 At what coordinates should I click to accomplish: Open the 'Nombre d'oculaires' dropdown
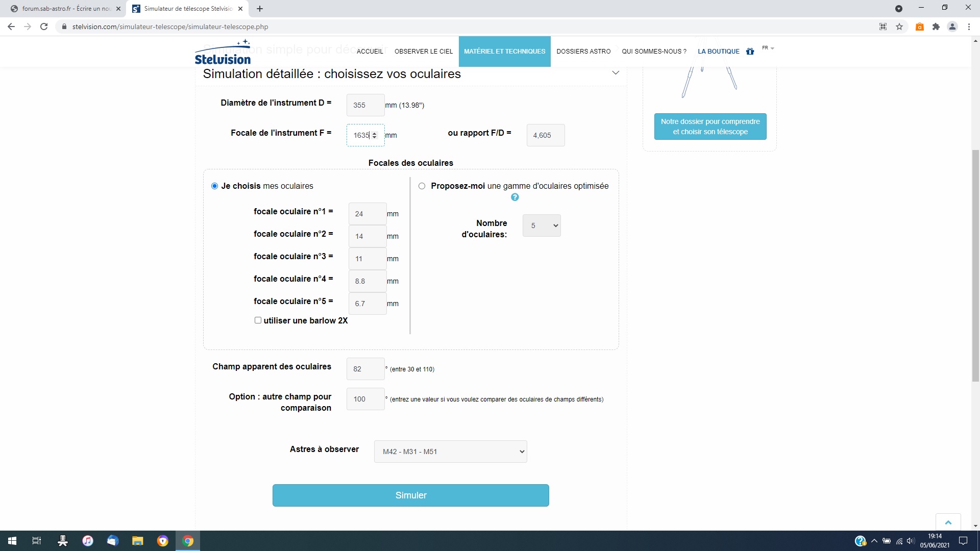pos(541,226)
